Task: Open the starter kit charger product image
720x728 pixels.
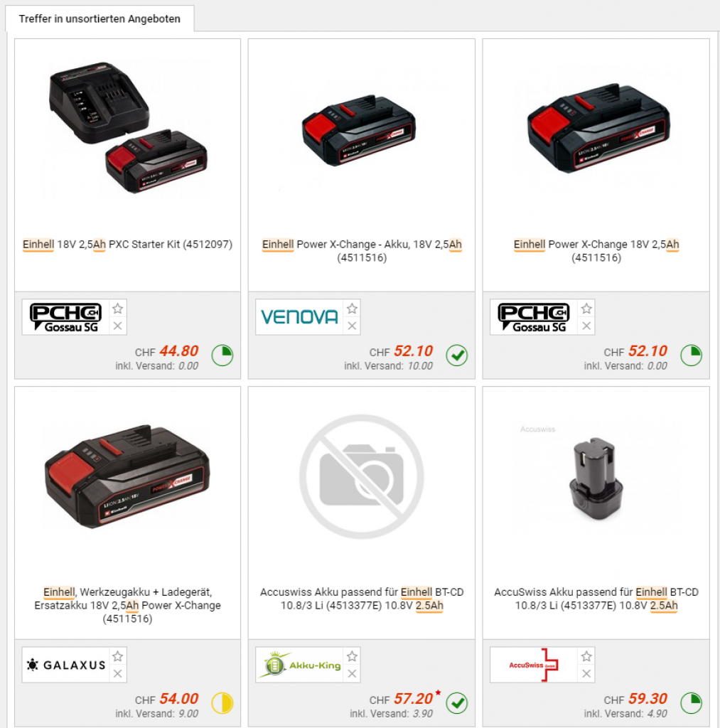Action: tap(128, 128)
